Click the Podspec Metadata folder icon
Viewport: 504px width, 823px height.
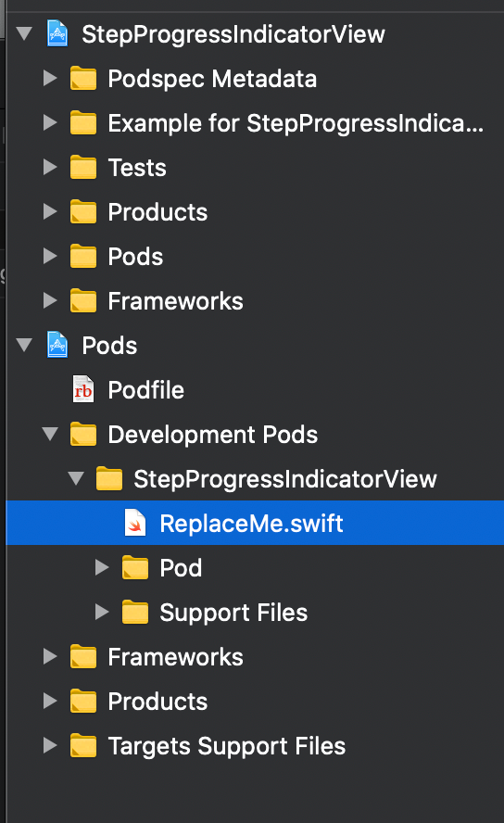pos(83,79)
